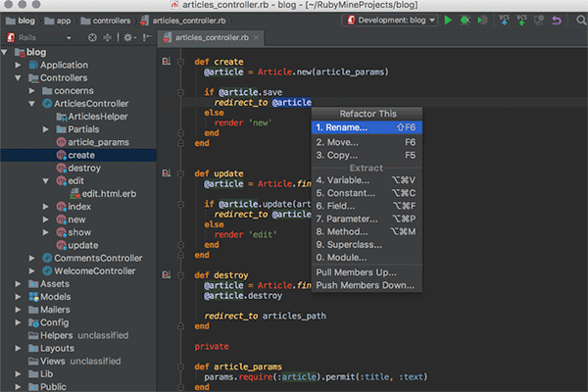Run with coverage icon in toolbar
The height and width of the screenshot is (392, 588).
click(482, 21)
